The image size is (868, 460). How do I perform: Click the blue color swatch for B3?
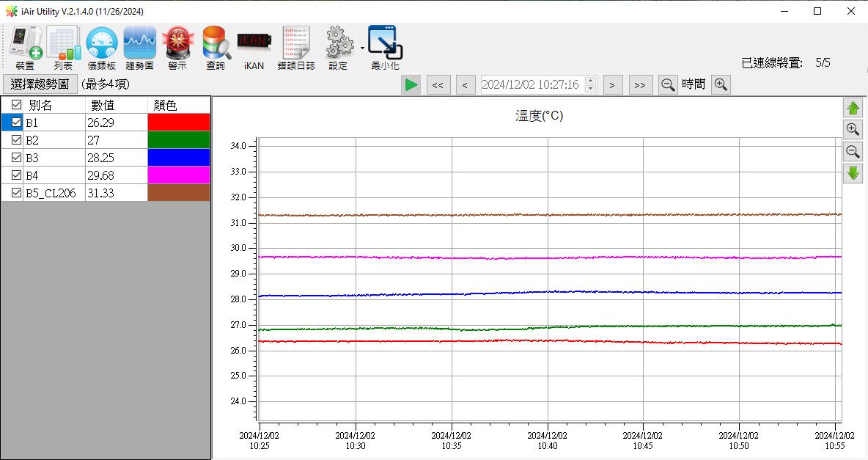click(x=179, y=158)
